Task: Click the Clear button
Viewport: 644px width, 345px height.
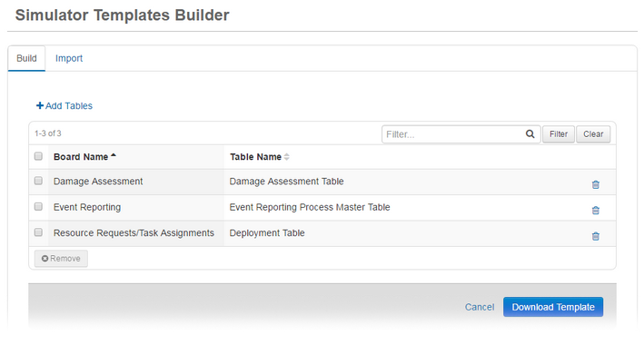Action: click(593, 134)
